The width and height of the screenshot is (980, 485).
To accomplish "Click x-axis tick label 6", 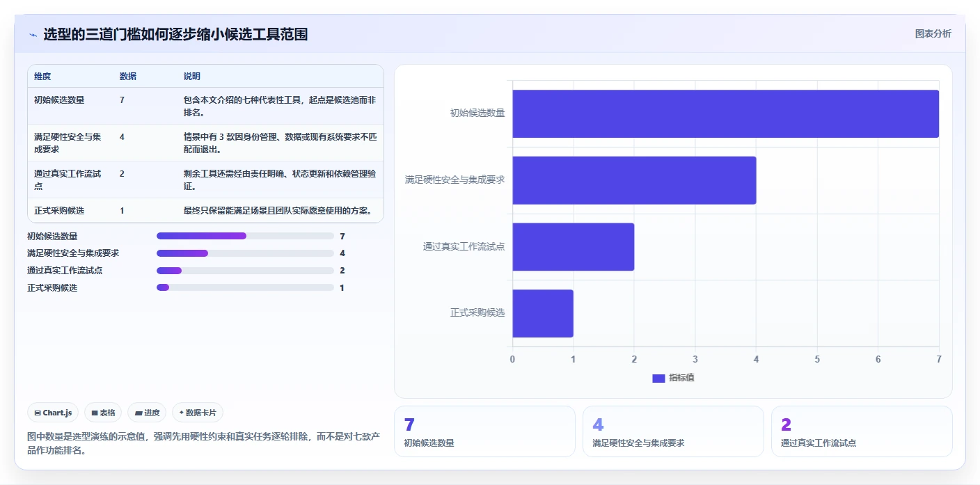I will [x=878, y=359].
